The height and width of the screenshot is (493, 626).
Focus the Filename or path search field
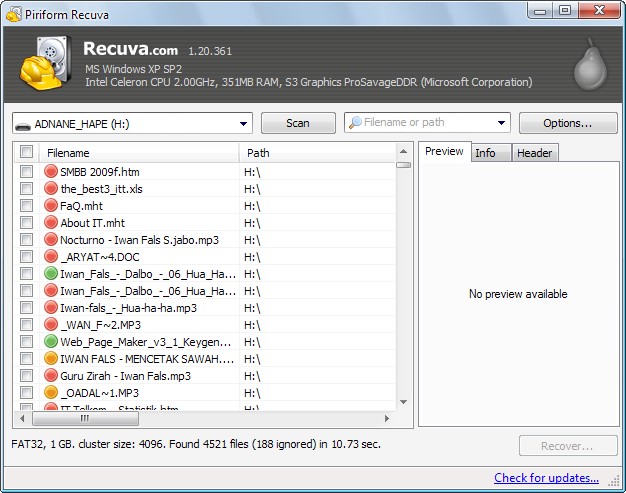coord(427,123)
